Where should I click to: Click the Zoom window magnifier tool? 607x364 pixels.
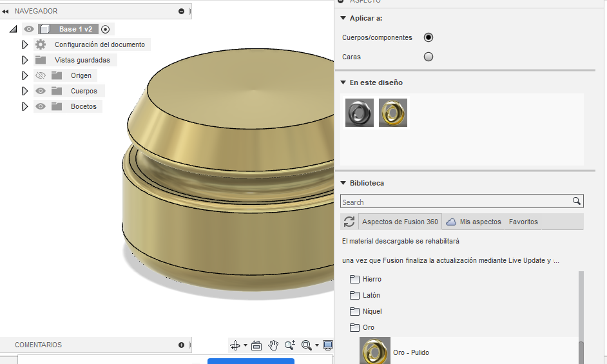[307, 345]
